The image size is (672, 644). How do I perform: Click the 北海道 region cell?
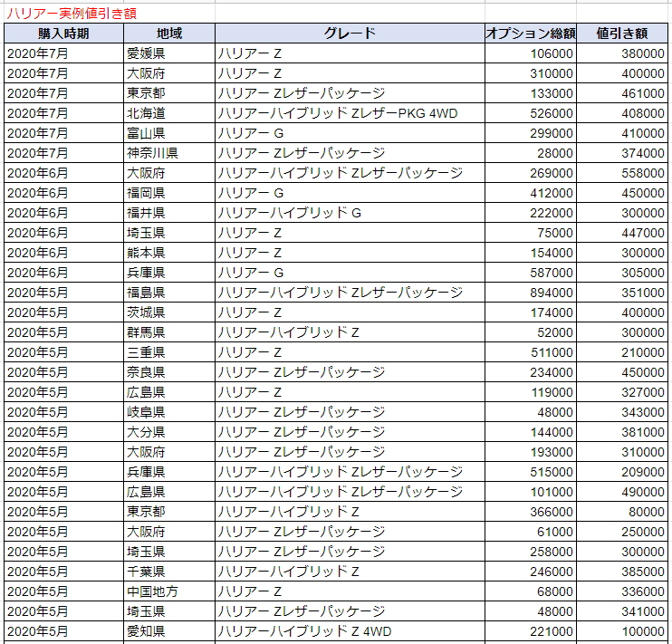(x=169, y=113)
